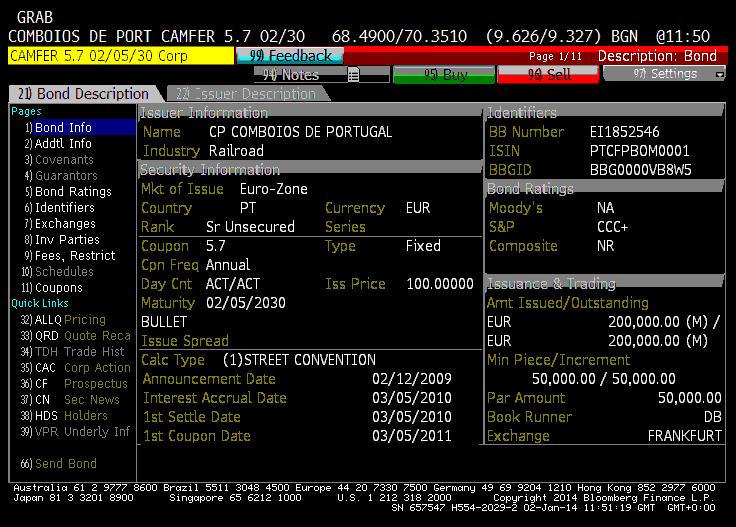Open ALLQ Pricing quick link
The width and height of the screenshot is (736, 527).
point(63,320)
